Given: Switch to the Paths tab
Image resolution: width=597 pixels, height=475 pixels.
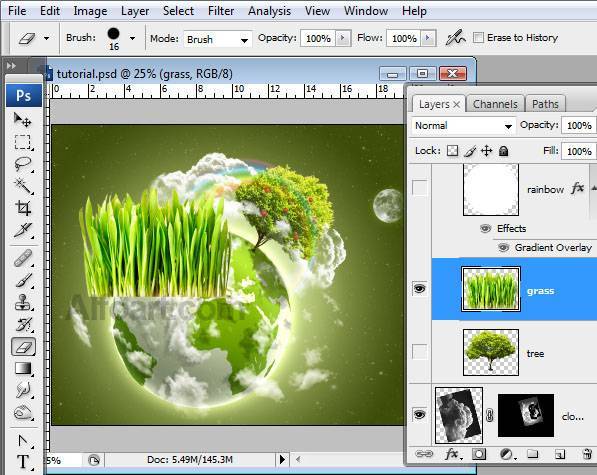Looking at the screenshot, I should (x=545, y=104).
